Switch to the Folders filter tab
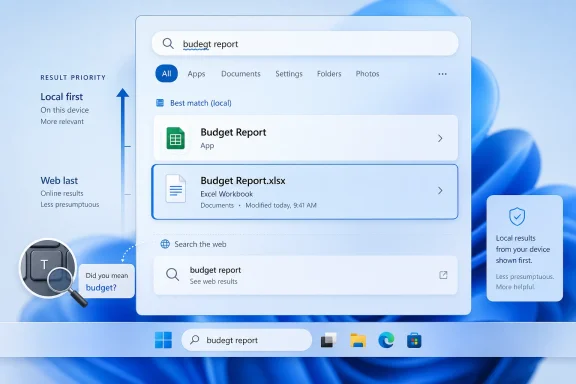This screenshot has height=384, width=576. 329,74
